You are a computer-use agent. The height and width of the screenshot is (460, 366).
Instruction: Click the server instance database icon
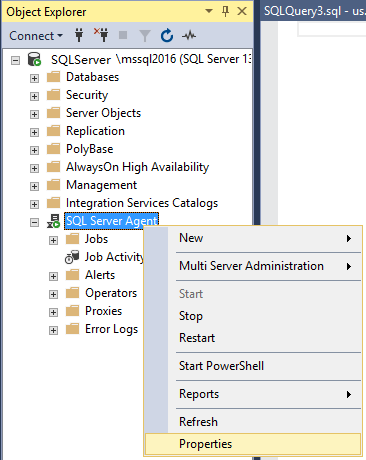tap(34, 59)
